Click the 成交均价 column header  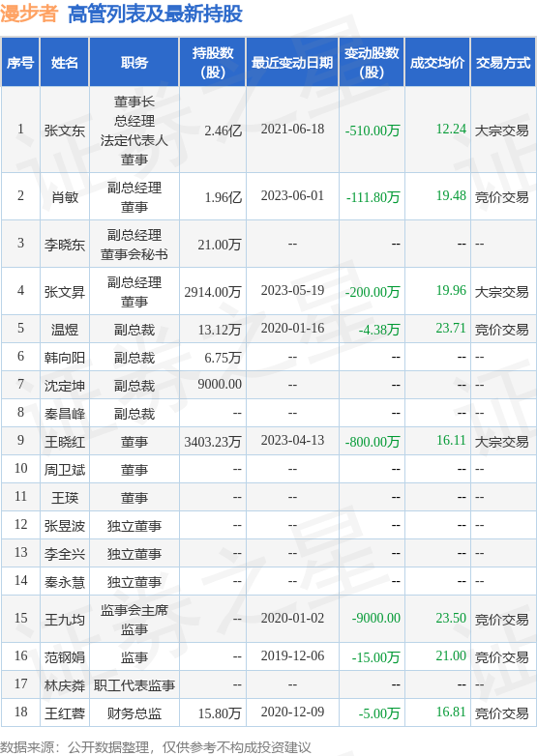tap(437, 63)
